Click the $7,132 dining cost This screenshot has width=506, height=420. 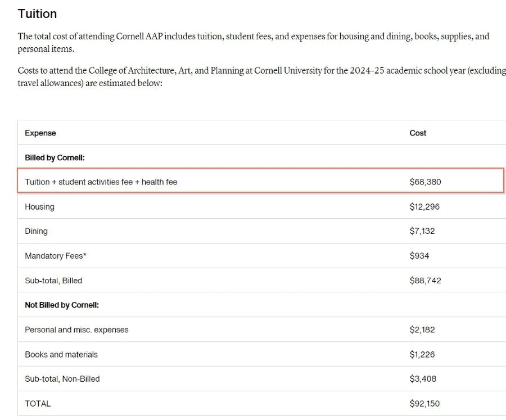[422, 231]
